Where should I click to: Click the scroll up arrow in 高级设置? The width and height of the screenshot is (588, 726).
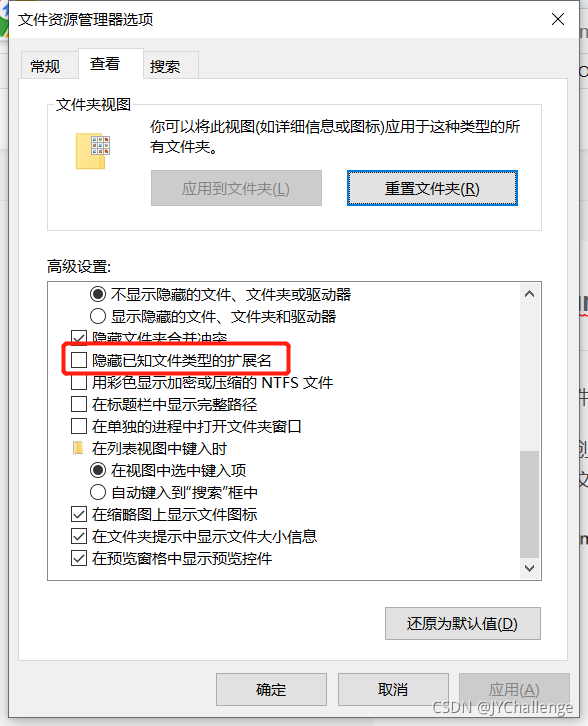[529, 294]
